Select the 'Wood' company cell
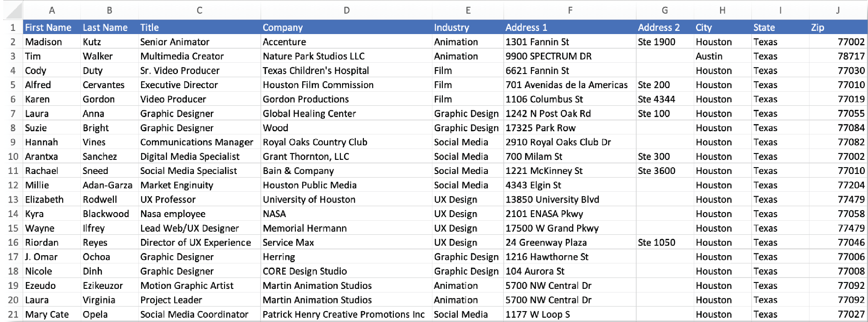 tap(347, 128)
